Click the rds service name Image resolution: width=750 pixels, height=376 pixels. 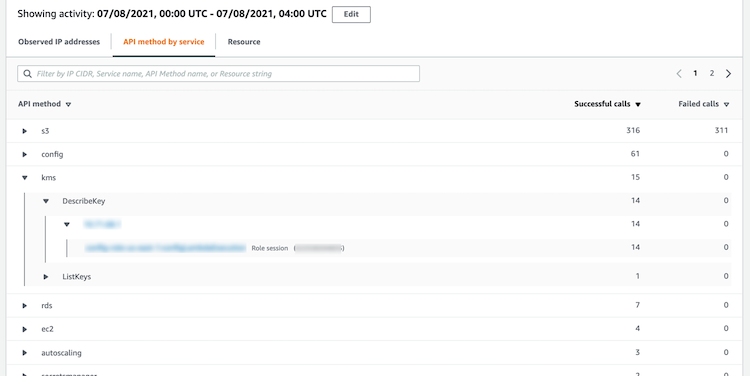point(47,305)
